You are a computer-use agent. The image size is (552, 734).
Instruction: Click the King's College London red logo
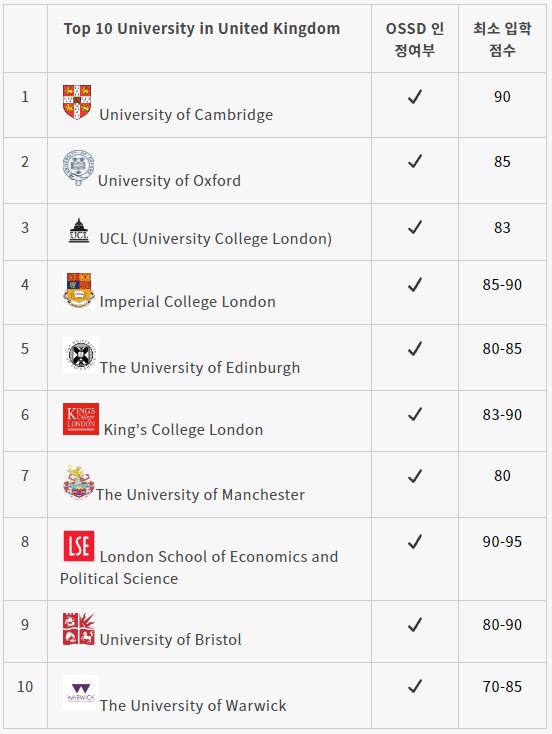coord(81,419)
